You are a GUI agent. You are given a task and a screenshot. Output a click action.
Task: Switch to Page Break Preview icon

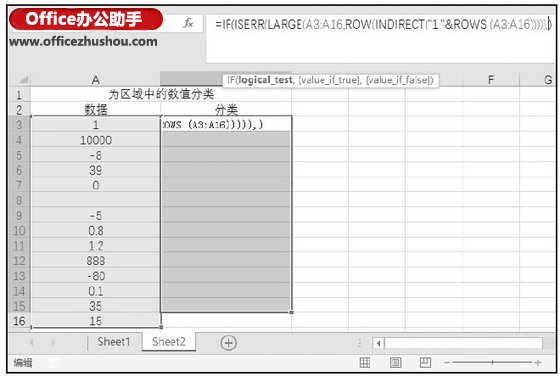pos(425,363)
